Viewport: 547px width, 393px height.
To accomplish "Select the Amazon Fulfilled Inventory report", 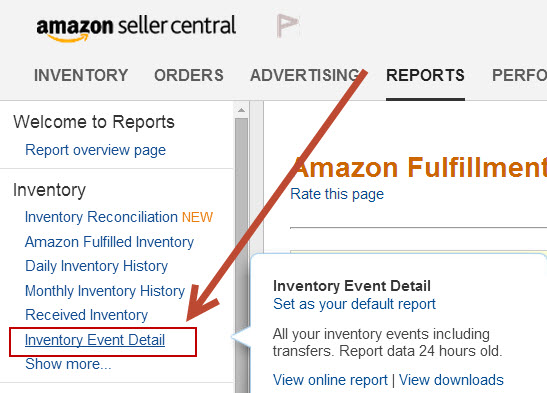I will (x=109, y=242).
